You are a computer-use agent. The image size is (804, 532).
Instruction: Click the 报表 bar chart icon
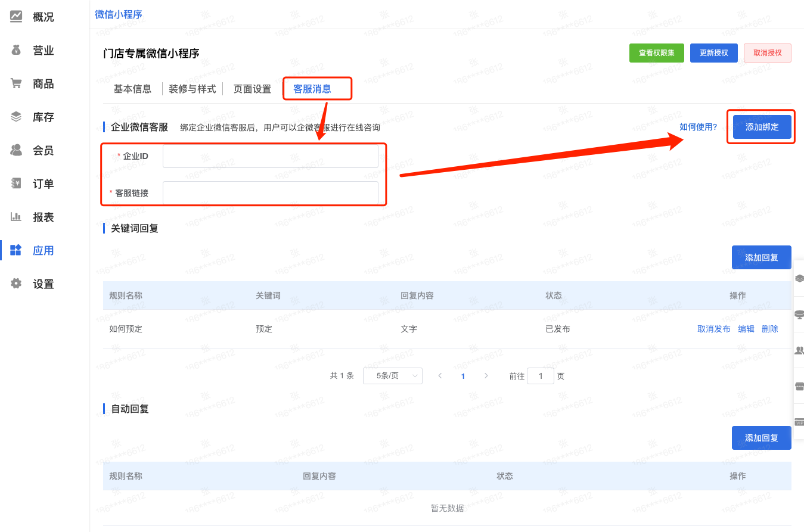pyautogui.click(x=17, y=217)
